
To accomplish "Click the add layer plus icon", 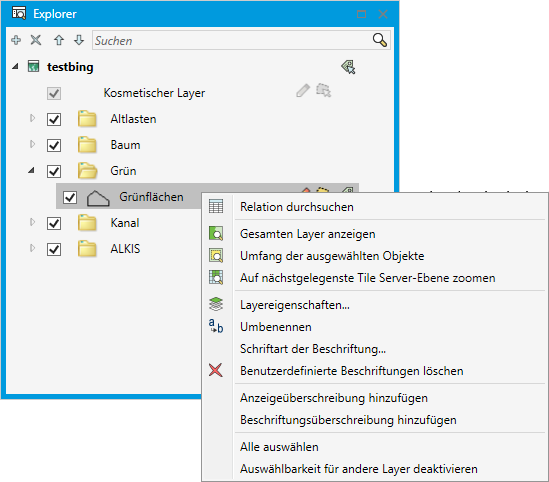I will pos(16,40).
